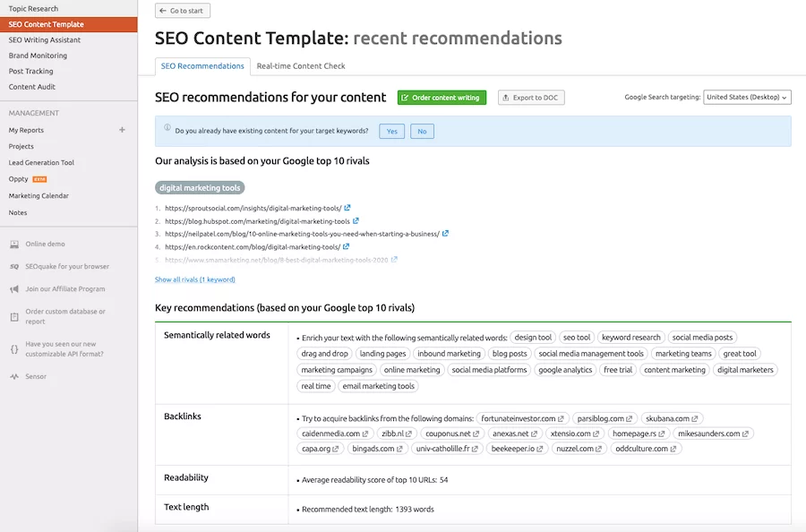Open anexas.net external link icon

coord(534,433)
